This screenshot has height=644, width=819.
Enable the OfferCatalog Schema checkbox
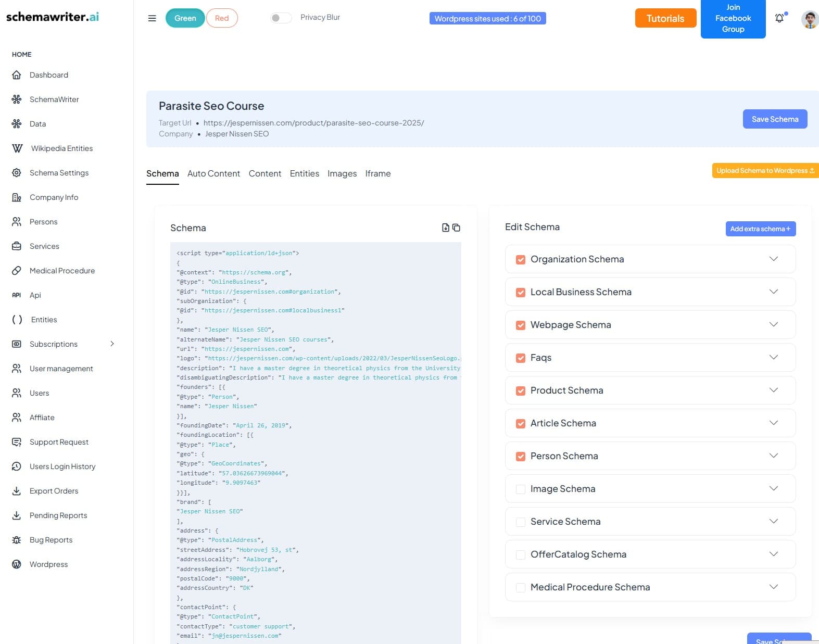pyautogui.click(x=521, y=555)
